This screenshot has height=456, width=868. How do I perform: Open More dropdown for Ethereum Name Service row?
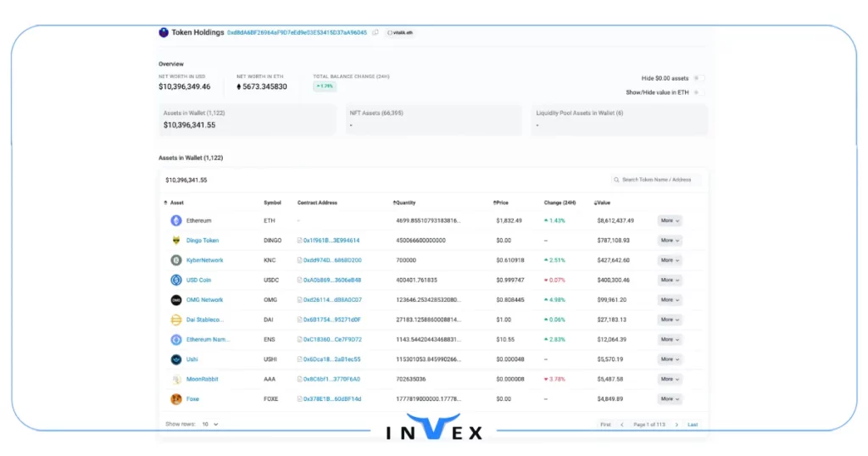[670, 340]
